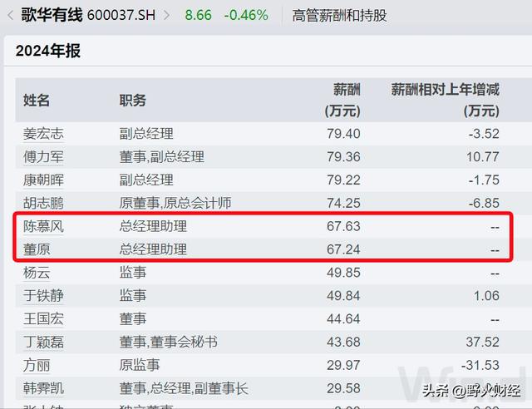Select the 高管薪酬和持股 tab title
The image size is (532, 409).
click(339, 15)
